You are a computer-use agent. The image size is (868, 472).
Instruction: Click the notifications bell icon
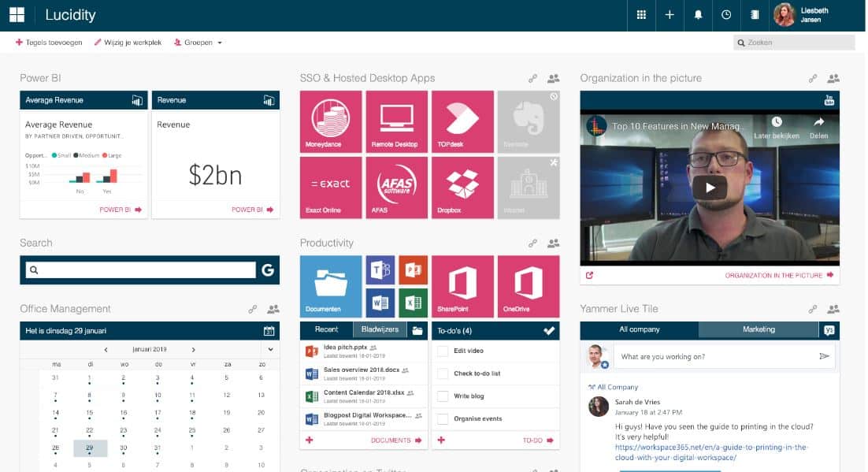click(x=698, y=15)
